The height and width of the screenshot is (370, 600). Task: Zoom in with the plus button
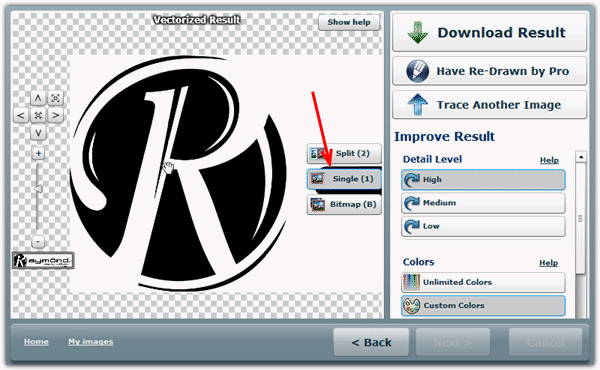pyautogui.click(x=38, y=154)
